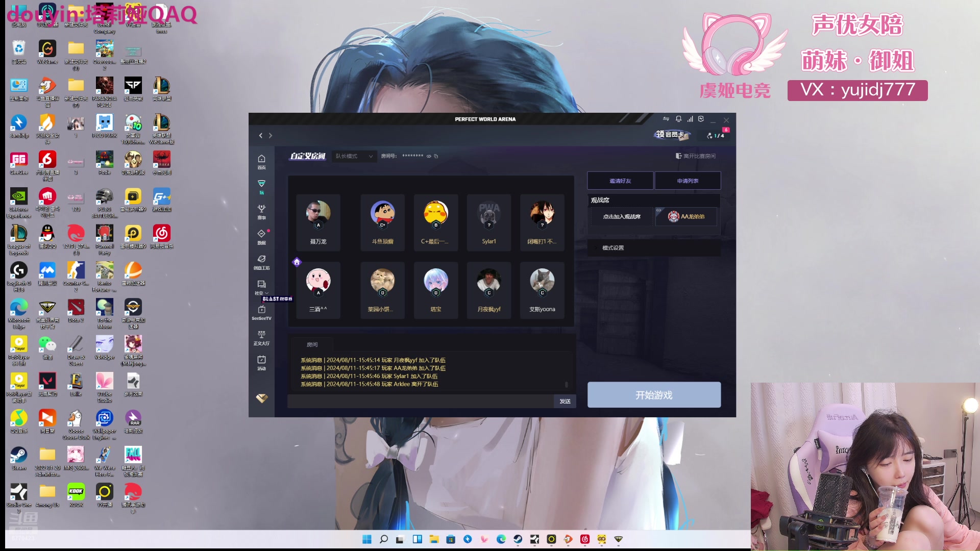Open the 活动 calendar icon in the sidebar

(261, 362)
